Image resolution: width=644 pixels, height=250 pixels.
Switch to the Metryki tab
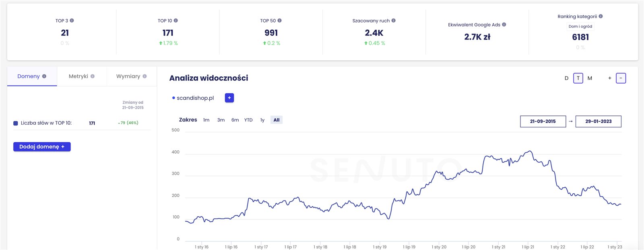click(82, 76)
